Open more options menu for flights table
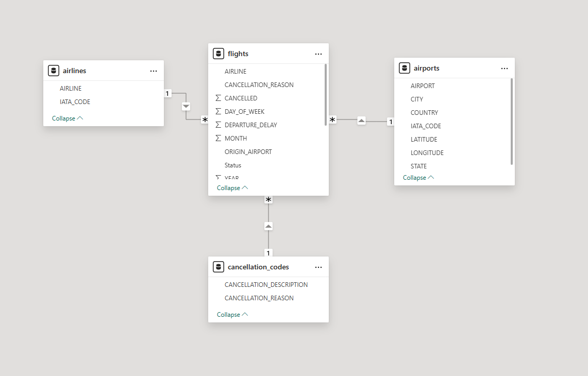This screenshot has height=376, width=588. coord(318,54)
